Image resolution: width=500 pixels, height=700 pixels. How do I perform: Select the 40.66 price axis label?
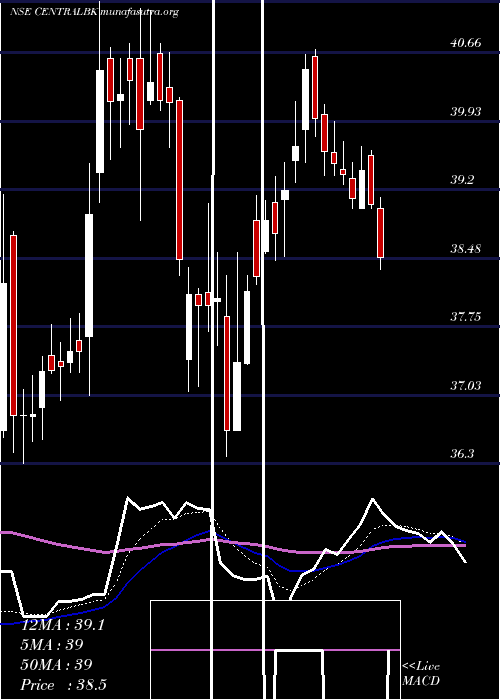(x=466, y=43)
